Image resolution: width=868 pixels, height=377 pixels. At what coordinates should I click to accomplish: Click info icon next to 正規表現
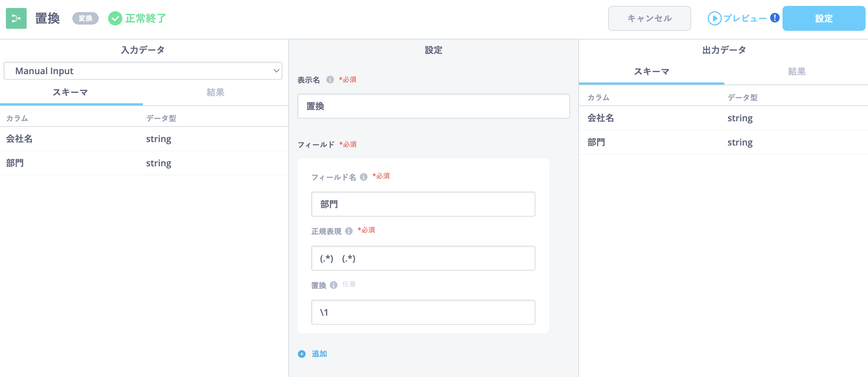[349, 231]
